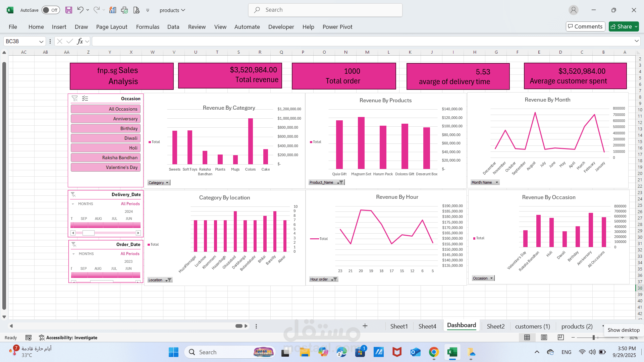Select Anniversary in Occasion slicer
The image size is (644, 362).
coord(106,119)
